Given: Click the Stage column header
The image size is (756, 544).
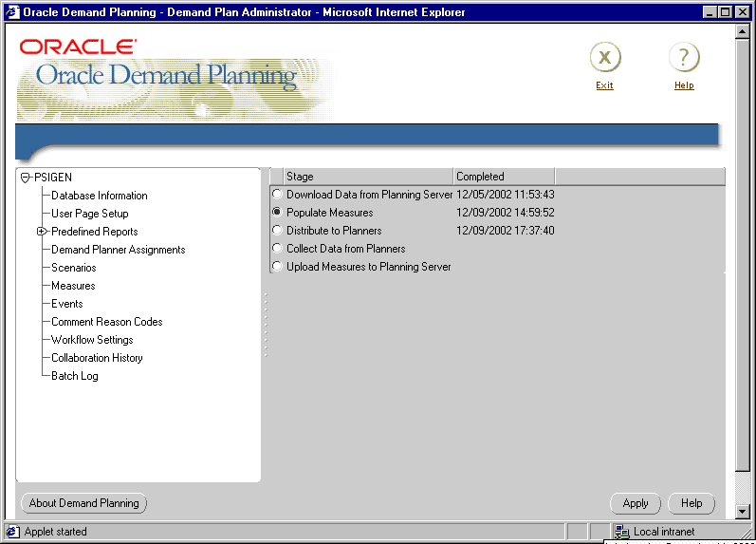Looking at the screenshot, I should pyautogui.click(x=369, y=177).
